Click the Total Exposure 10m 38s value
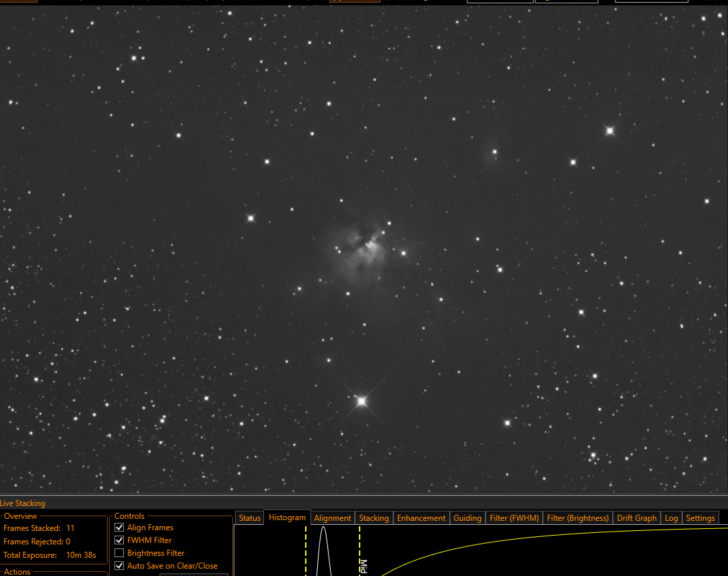Screen dimensions: 728x576 81,555
